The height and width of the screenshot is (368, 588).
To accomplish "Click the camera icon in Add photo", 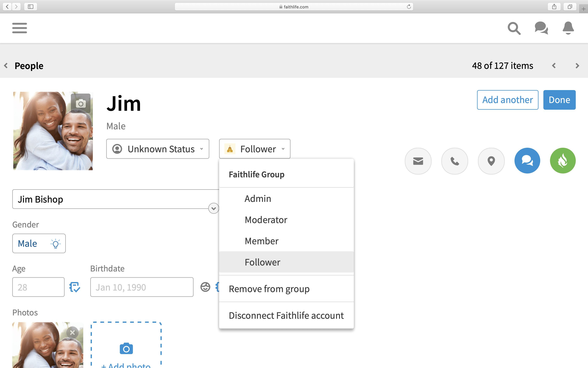I will [126, 349].
